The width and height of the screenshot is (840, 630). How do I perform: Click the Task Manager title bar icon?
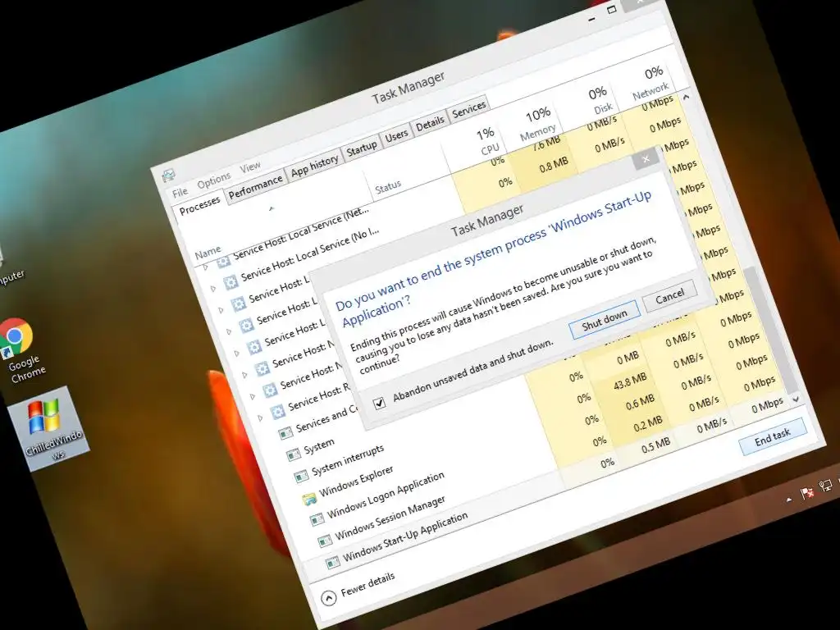pos(168,175)
